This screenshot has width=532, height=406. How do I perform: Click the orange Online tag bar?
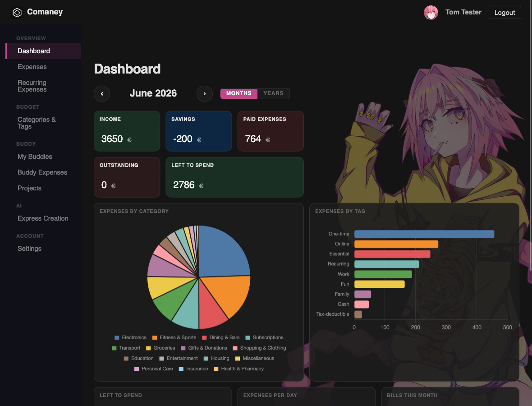[x=396, y=244]
